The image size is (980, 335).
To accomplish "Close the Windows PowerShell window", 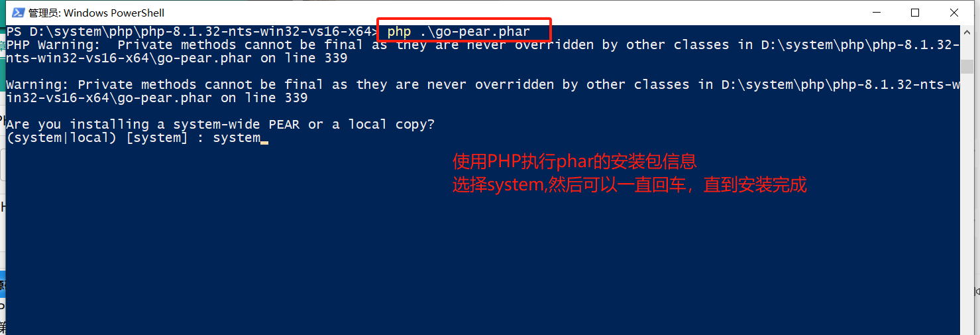I will (953, 13).
